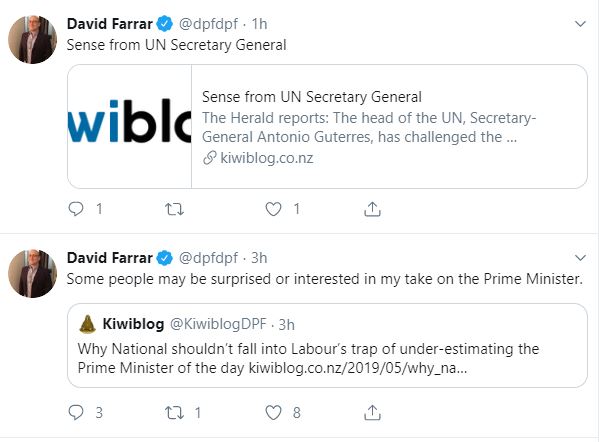The width and height of the screenshot is (599, 442).
Task: Open options chevron on second tweet
Action: point(580,258)
